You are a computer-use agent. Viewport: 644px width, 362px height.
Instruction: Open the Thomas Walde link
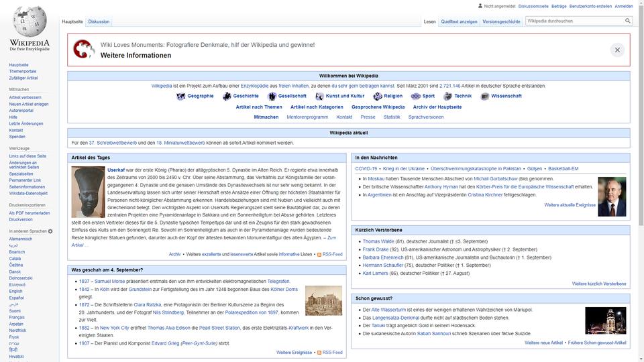(x=378, y=242)
